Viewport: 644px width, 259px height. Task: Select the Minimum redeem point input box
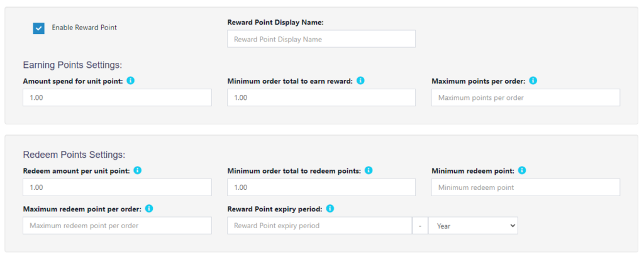coord(525,187)
